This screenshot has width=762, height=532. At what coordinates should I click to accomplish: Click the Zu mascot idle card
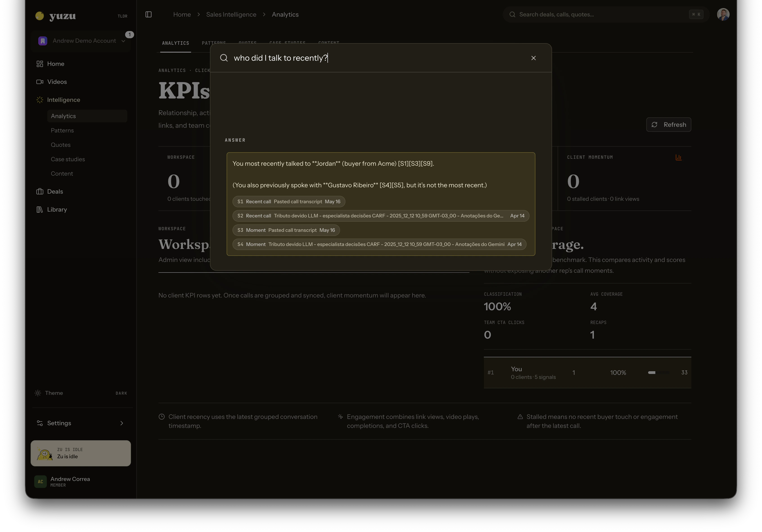81,453
